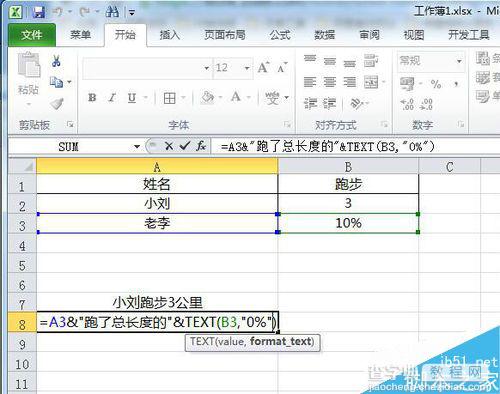The image size is (500, 394).
Task: Click the Borders icon
Action: 170,98
